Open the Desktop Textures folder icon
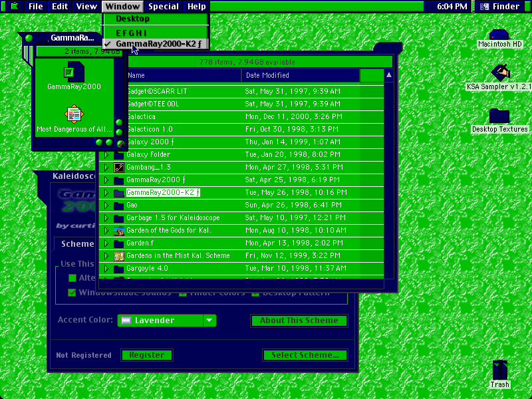The image size is (532, 399). [x=499, y=116]
